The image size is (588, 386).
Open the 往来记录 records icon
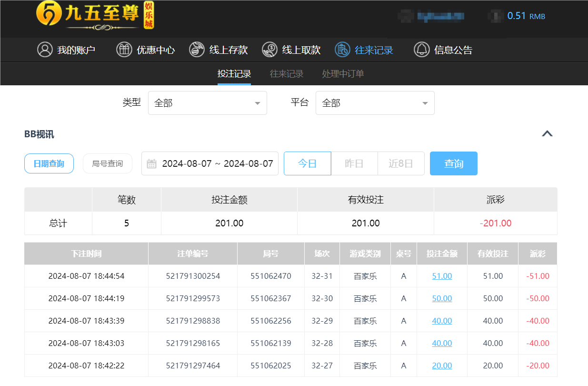coord(342,50)
